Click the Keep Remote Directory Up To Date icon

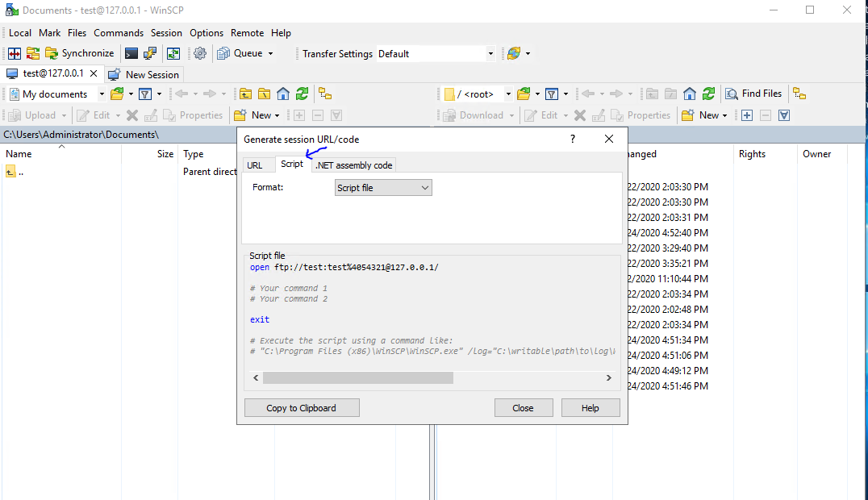tap(173, 53)
